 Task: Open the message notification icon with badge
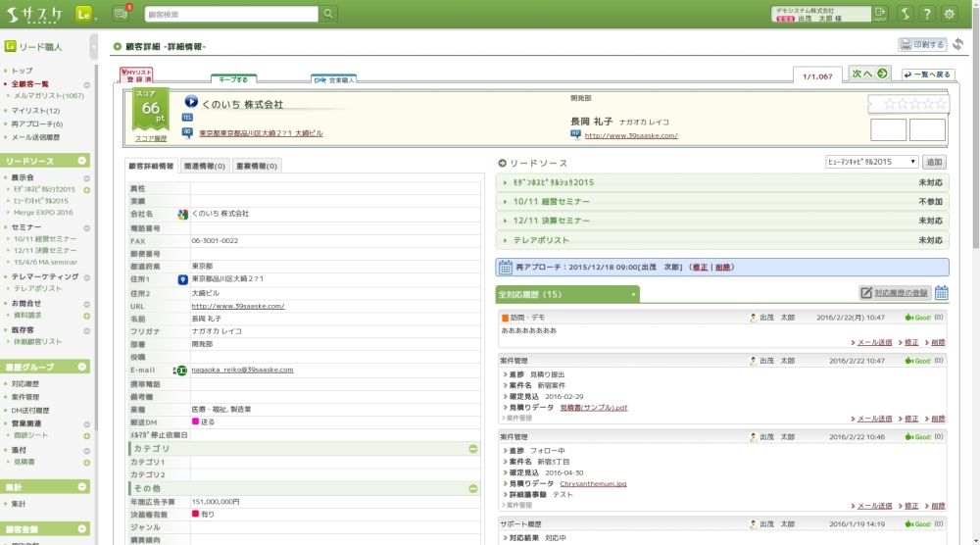pyautogui.click(x=122, y=14)
